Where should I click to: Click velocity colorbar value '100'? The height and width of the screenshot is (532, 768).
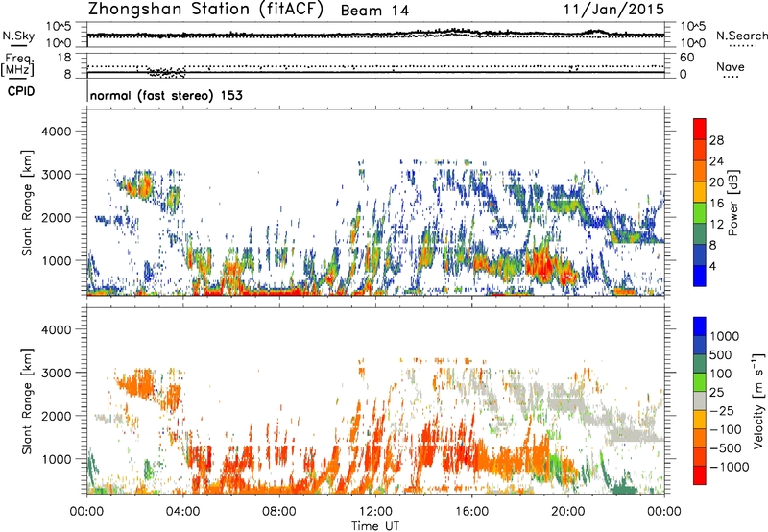point(723,374)
